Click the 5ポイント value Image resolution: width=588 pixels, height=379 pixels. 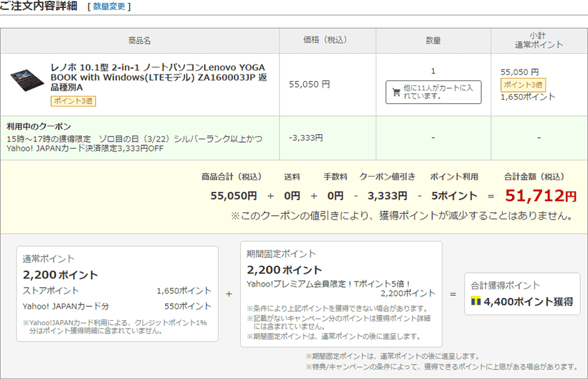click(x=454, y=196)
